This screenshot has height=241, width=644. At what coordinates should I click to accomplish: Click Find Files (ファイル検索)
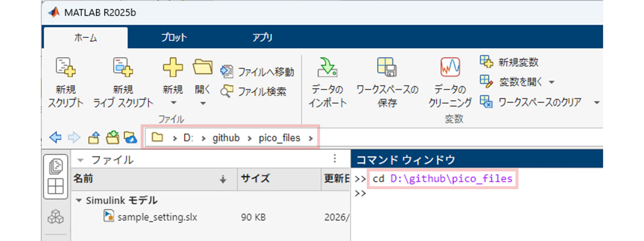tap(253, 92)
